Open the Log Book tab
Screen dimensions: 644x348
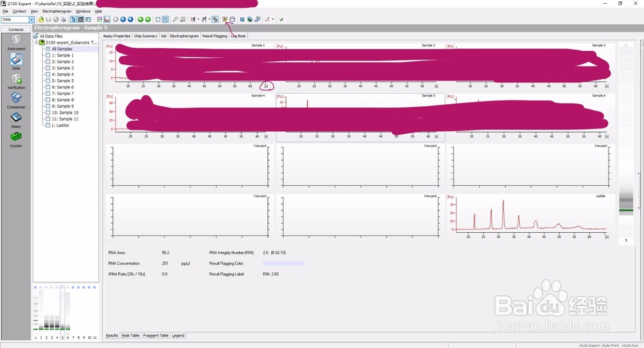[x=238, y=36]
